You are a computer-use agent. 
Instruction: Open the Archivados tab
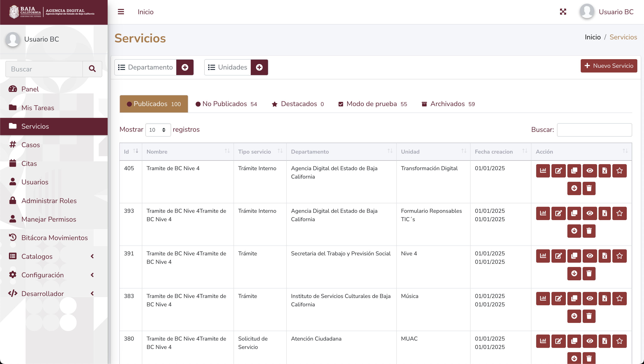pos(448,104)
